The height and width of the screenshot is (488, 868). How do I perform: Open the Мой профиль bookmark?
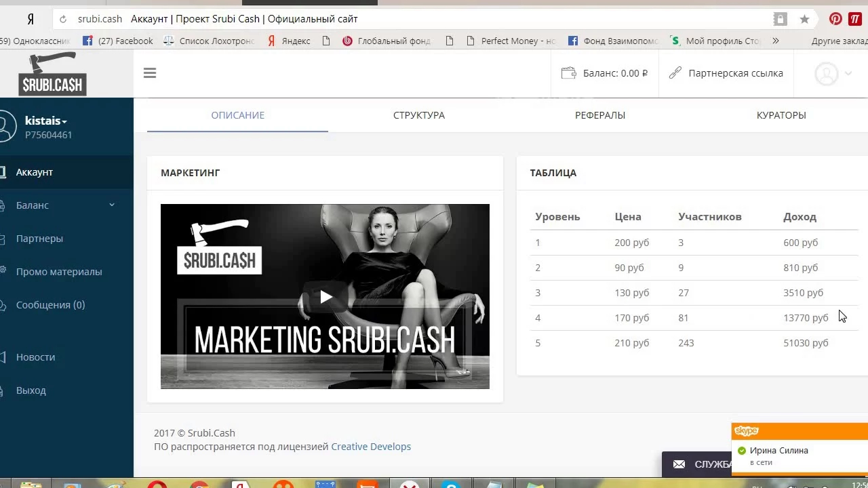click(715, 41)
